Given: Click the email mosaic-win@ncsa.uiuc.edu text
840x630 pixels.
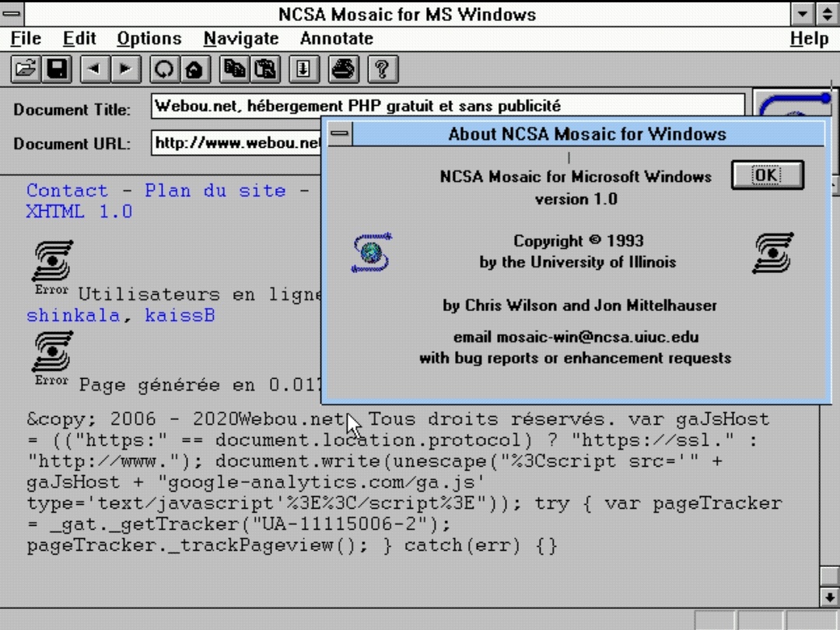Looking at the screenshot, I should [x=576, y=337].
